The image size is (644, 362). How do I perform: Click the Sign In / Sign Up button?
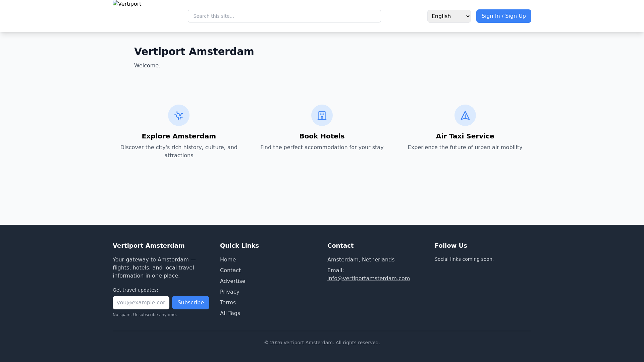504,16
